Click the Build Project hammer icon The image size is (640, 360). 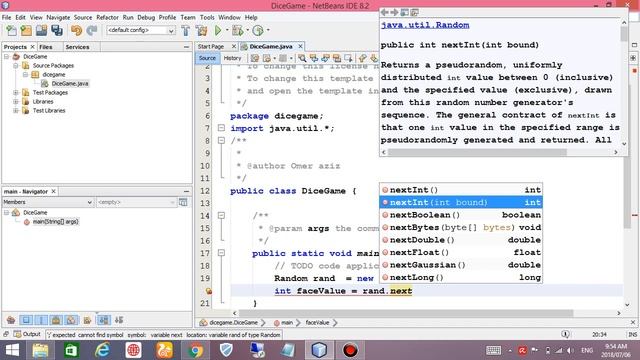(x=186, y=30)
